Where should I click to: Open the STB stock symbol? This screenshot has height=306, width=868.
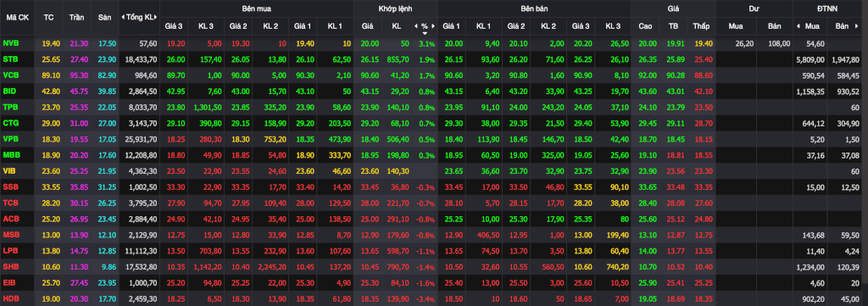coord(10,58)
